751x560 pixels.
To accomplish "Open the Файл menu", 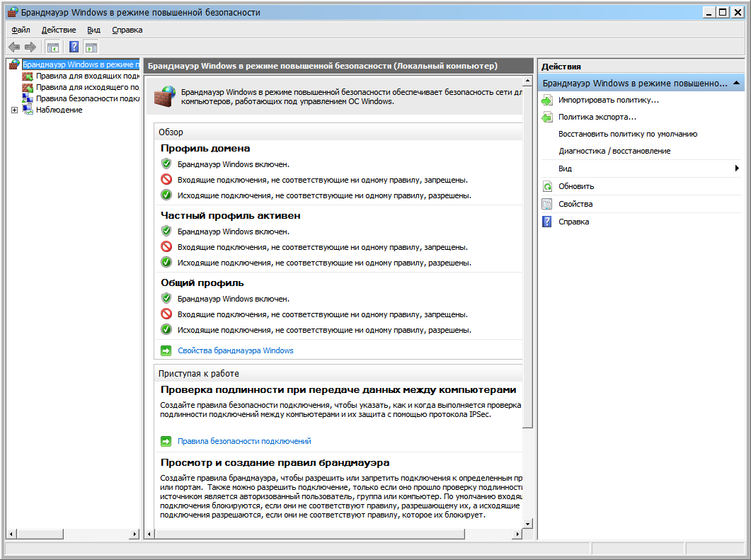I will tap(21, 30).
